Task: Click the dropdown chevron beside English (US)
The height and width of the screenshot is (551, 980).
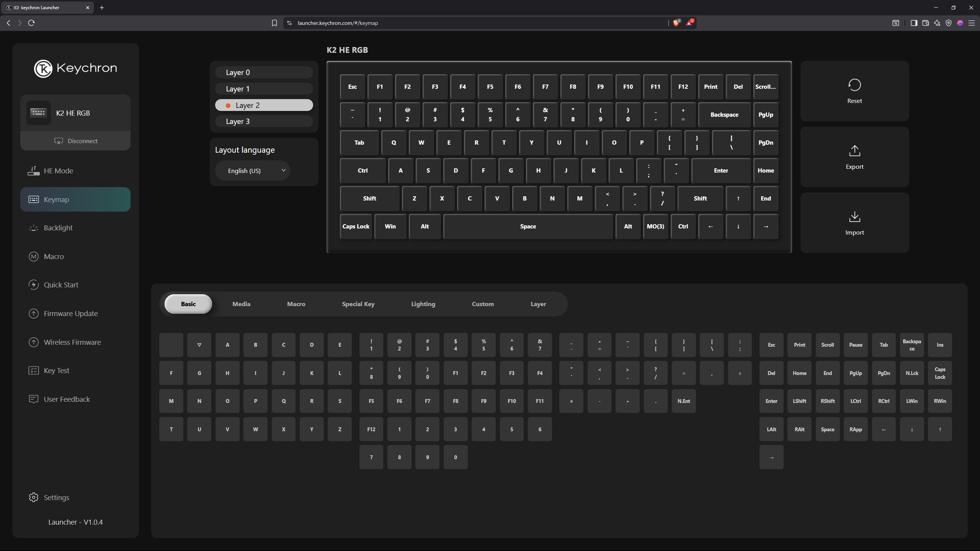Action: click(x=283, y=170)
